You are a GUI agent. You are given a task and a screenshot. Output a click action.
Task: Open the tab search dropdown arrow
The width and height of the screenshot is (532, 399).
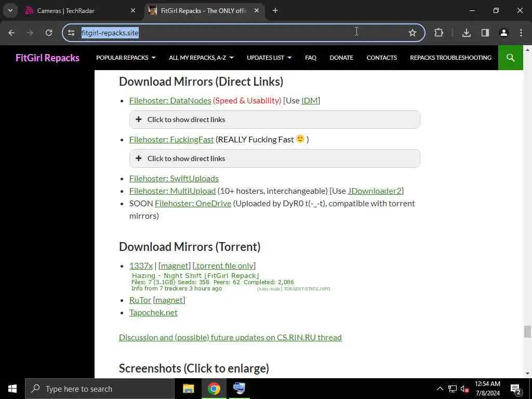(x=10, y=10)
